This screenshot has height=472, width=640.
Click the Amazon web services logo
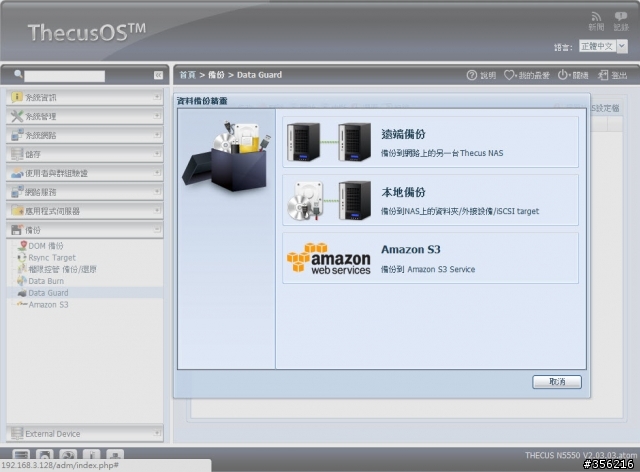(329, 258)
